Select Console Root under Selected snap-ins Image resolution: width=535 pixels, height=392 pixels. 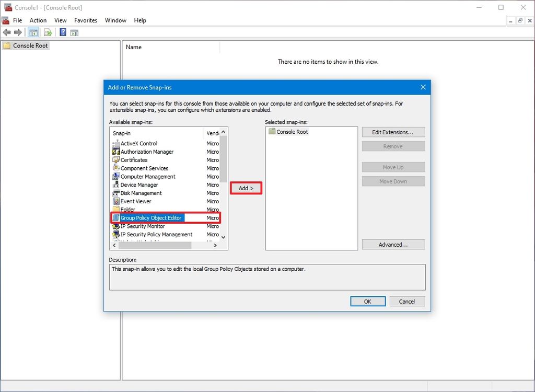pyautogui.click(x=293, y=132)
